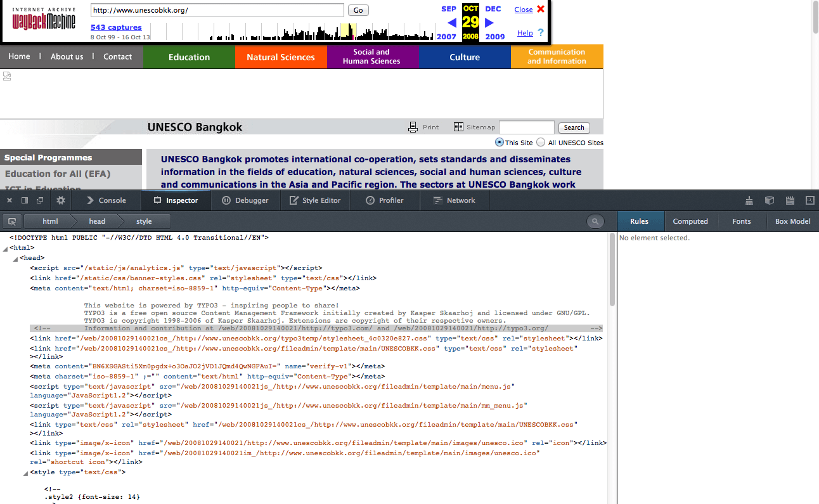Image resolution: width=819 pixels, height=504 pixels.
Task: Collapse the style node in markup tree
Action: coord(25,473)
